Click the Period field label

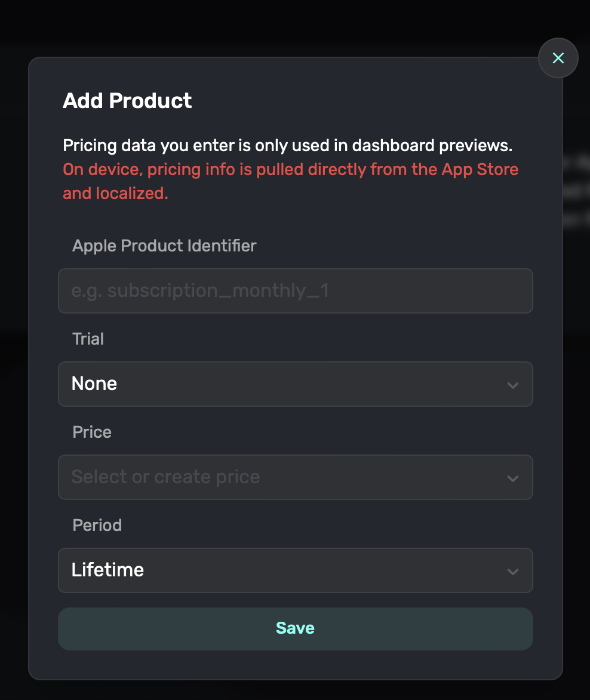(97, 526)
